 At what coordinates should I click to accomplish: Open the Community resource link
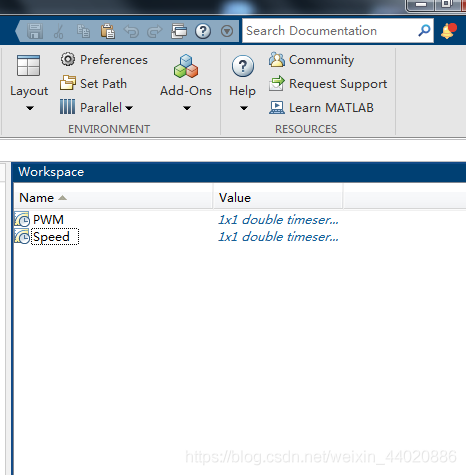point(312,60)
